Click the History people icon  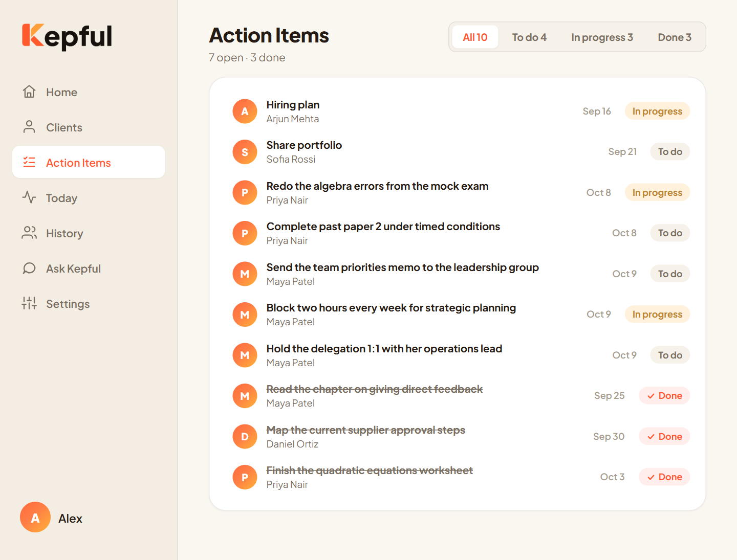29,233
